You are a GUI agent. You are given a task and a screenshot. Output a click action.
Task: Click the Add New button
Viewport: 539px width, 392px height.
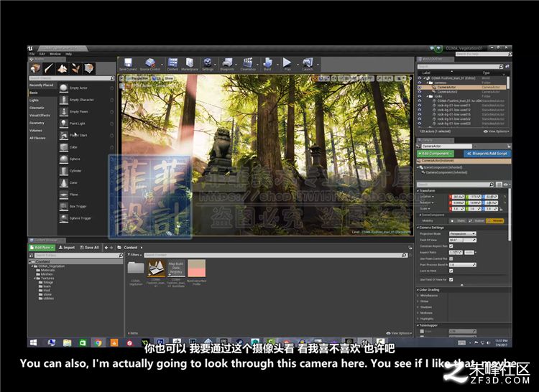pyautogui.click(x=42, y=248)
